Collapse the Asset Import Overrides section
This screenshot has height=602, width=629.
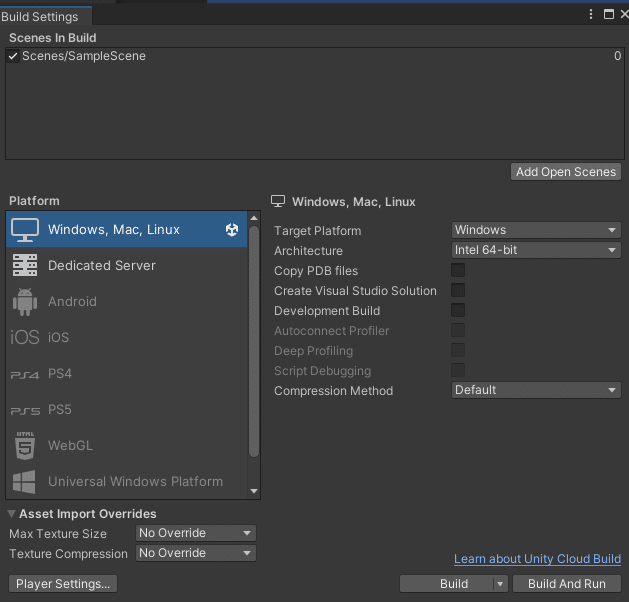pyautogui.click(x=12, y=514)
